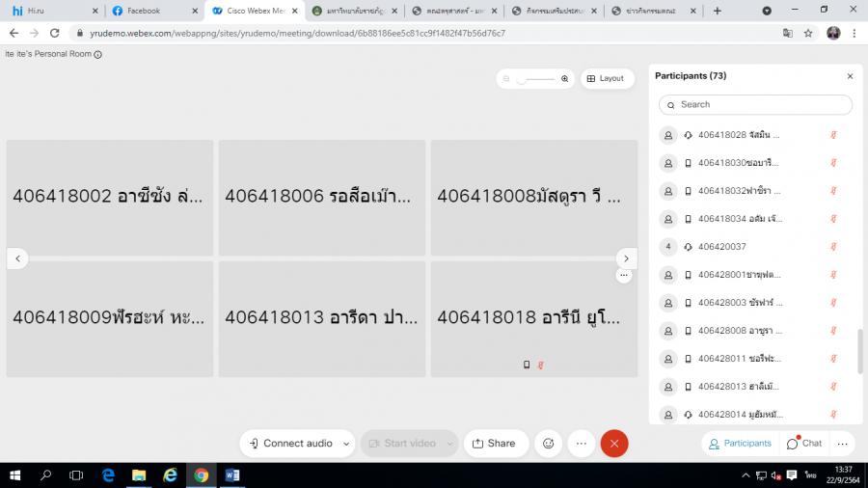The width and height of the screenshot is (868, 488).
Task: Click muted mic icon for participant 406418028
Action: [x=833, y=136]
